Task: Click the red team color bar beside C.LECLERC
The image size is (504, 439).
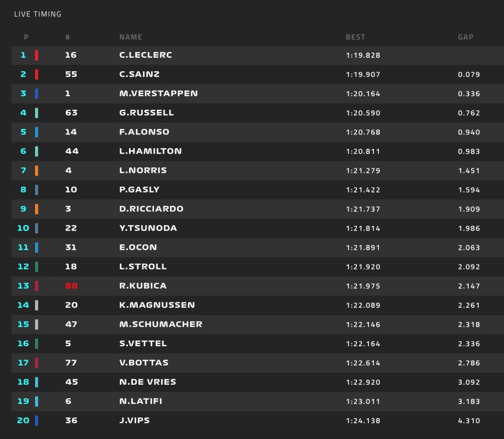Action: pyautogui.click(x=37, y=55)
